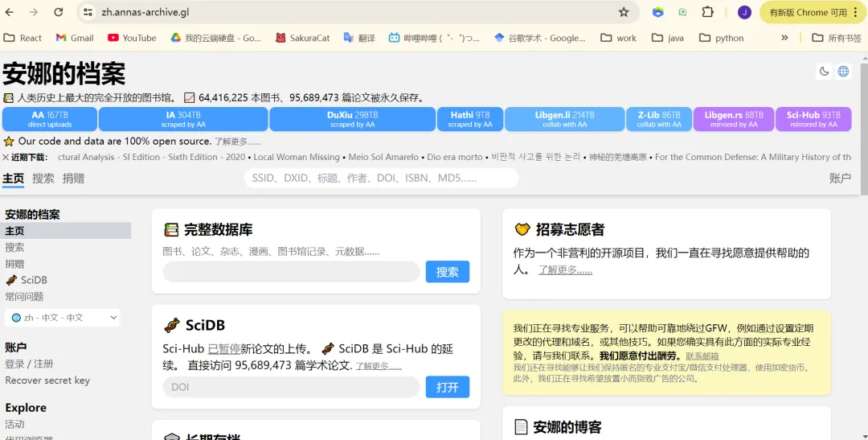
Task: Open the Sci-Hub 93TB source block
Action: 813,119
